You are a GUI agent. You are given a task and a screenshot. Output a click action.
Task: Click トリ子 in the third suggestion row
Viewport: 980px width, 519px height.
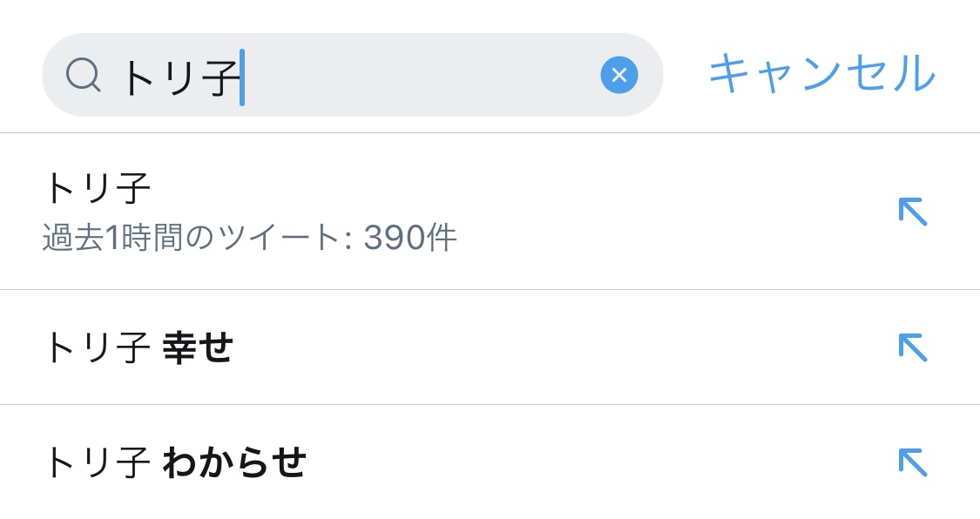click(x=98, y=462)
